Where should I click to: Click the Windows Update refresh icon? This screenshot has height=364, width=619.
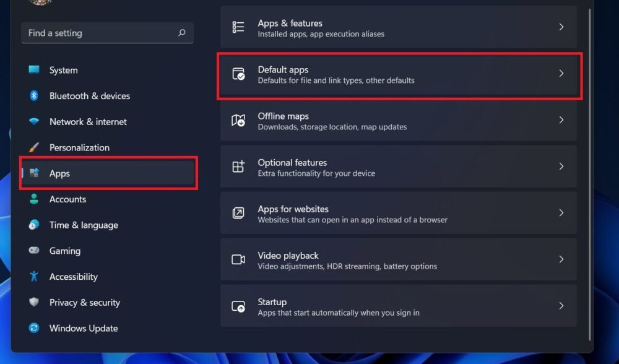click(34, 327)
